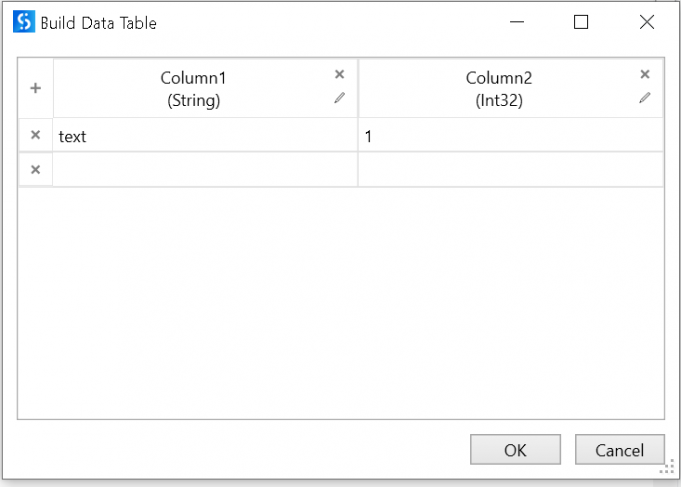This screenshot has height=487, width=681.
Task: Open Column2 editor with pencil icon
Action: 645,98
